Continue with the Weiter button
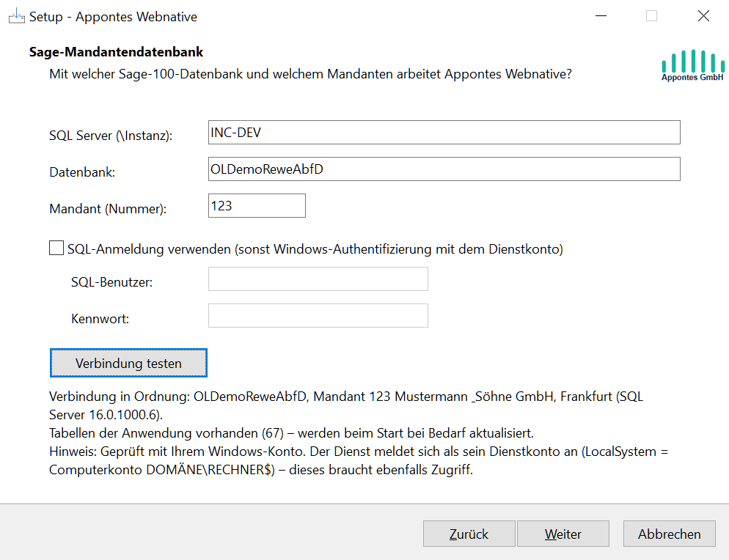 tap(563, 534)
